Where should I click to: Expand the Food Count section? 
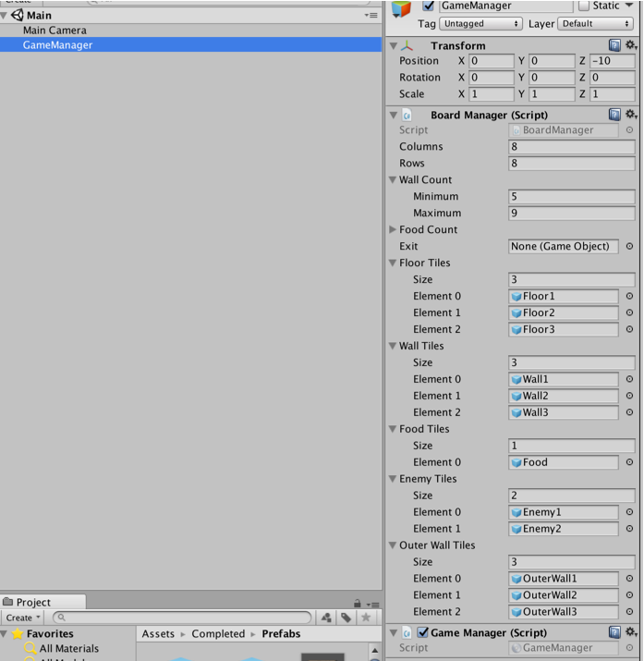click(x=393, y=229)
